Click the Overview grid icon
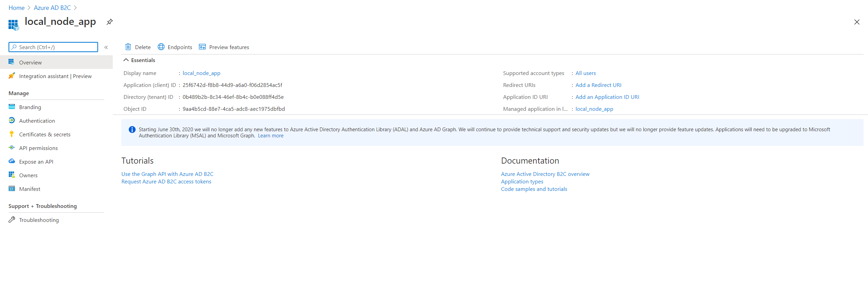Viewport: 868px width, 302px height. point(12,62)
